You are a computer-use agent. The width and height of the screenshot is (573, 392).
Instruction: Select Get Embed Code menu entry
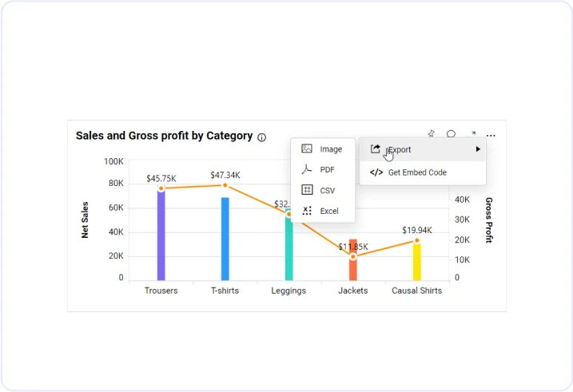tap(423, 172)
